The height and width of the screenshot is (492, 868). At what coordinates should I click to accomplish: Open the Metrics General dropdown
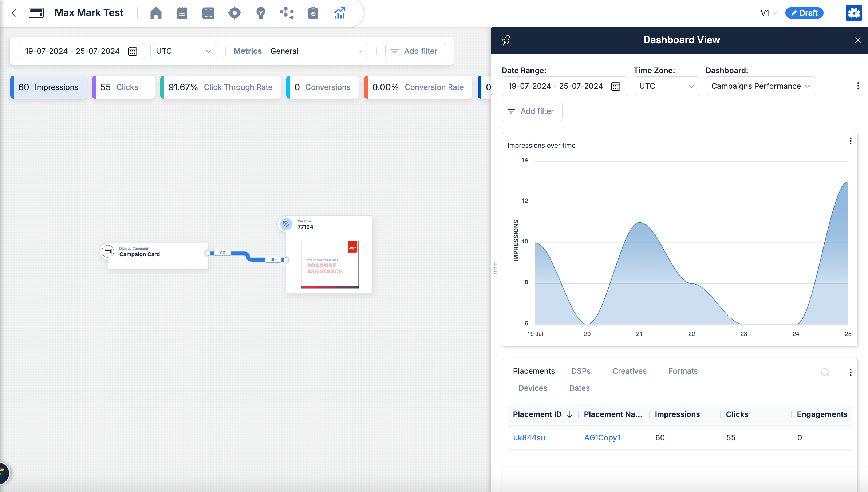tap(316, 51)
